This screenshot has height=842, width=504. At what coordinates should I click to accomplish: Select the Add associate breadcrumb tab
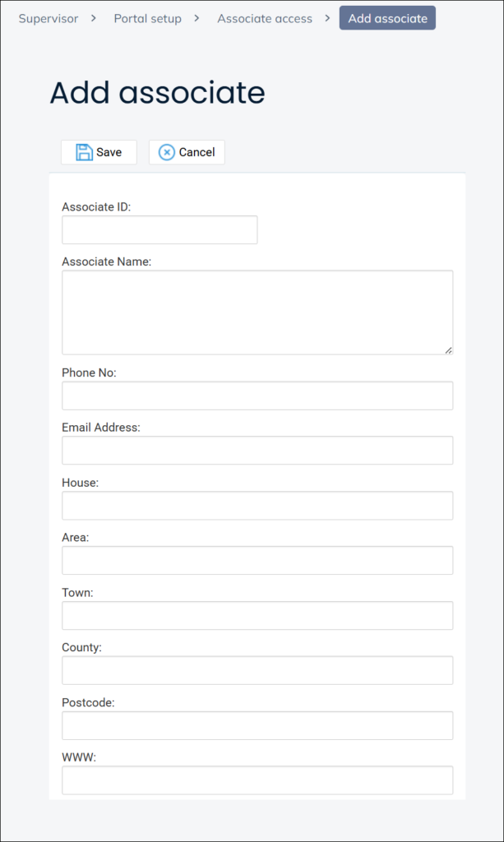pos(387,18)
